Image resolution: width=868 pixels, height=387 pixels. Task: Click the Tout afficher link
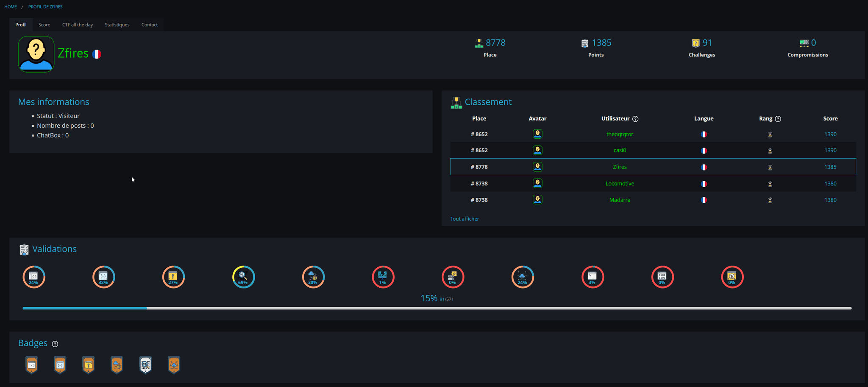click(x=465, y=219)
